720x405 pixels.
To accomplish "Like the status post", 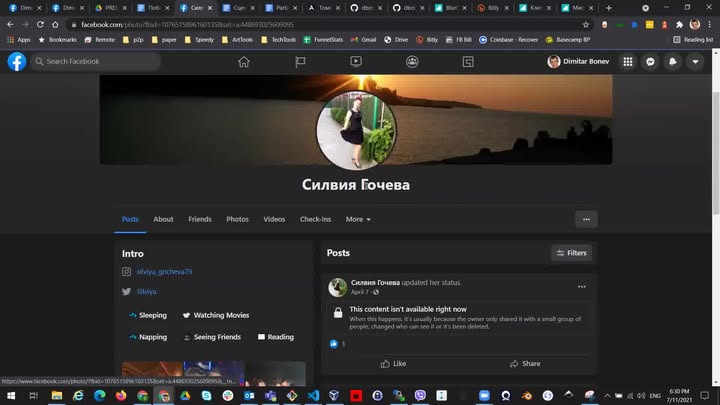I will click(393, 364).
